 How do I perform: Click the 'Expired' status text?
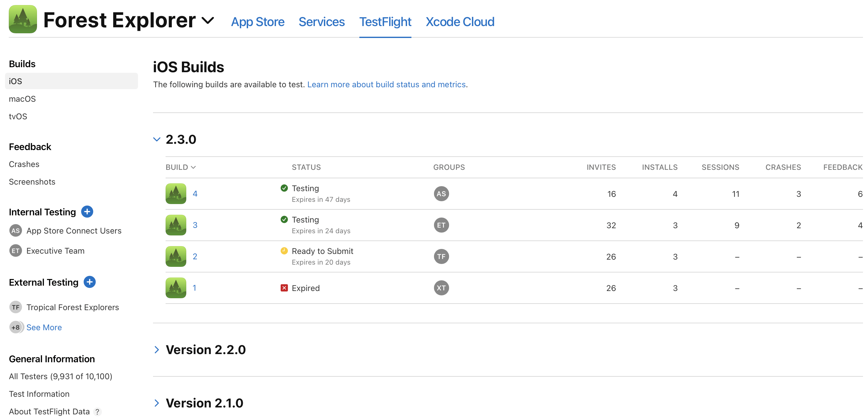306,288
